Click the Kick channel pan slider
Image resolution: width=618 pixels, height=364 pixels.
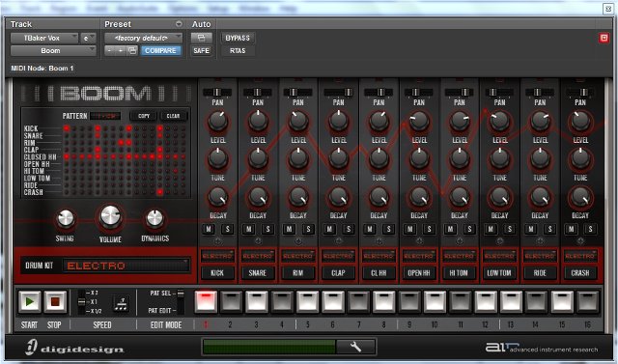point(217,92)
